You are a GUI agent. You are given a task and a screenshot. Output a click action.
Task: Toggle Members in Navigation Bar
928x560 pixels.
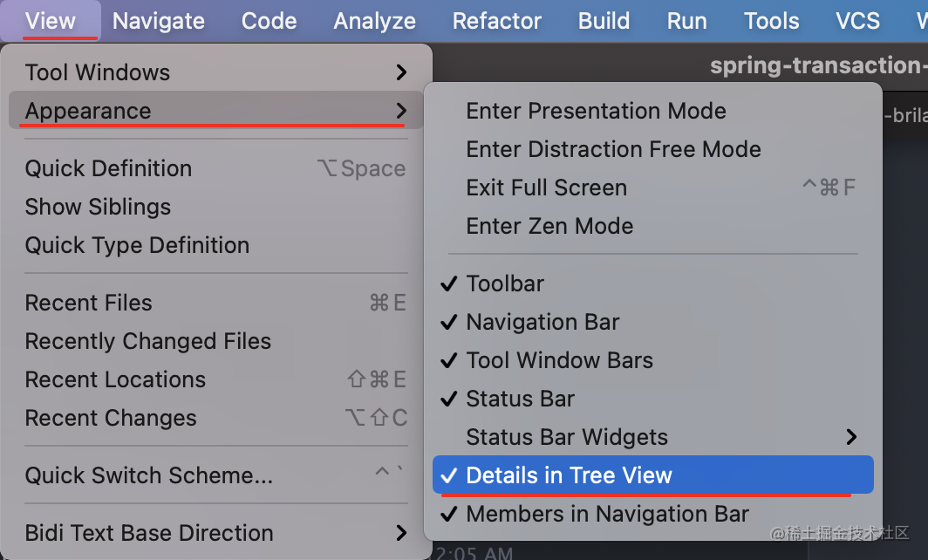click(x=607, y=514)
